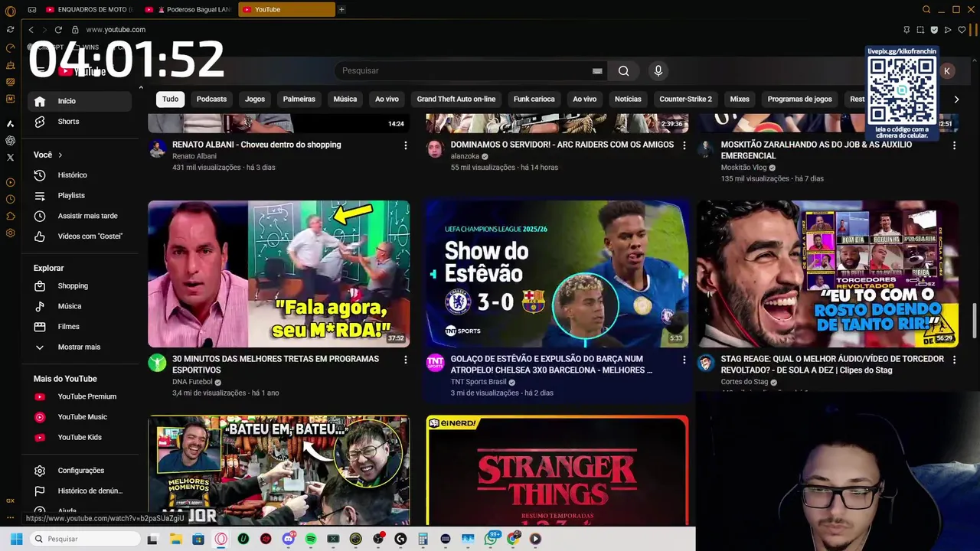Viewport: 980px width, 551px height.
Task: Open Histórico de denúncias entry
Action: click(81, 491)
